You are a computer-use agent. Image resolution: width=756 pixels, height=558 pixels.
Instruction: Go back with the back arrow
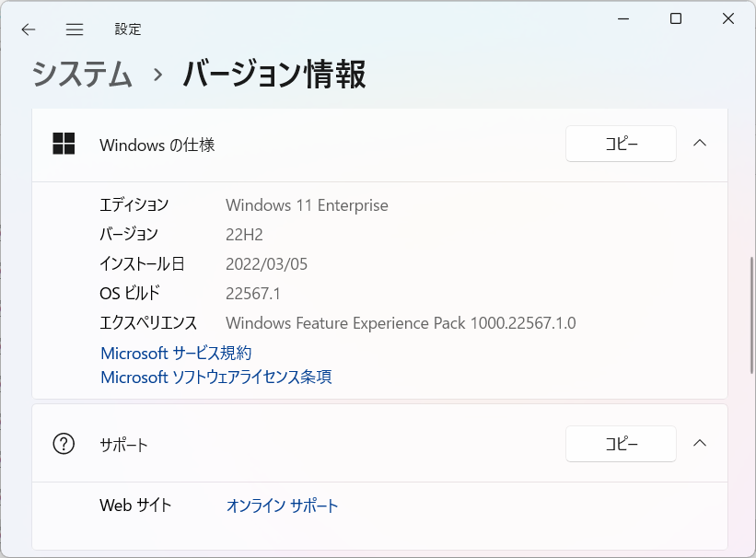click(x=29, y=29)
